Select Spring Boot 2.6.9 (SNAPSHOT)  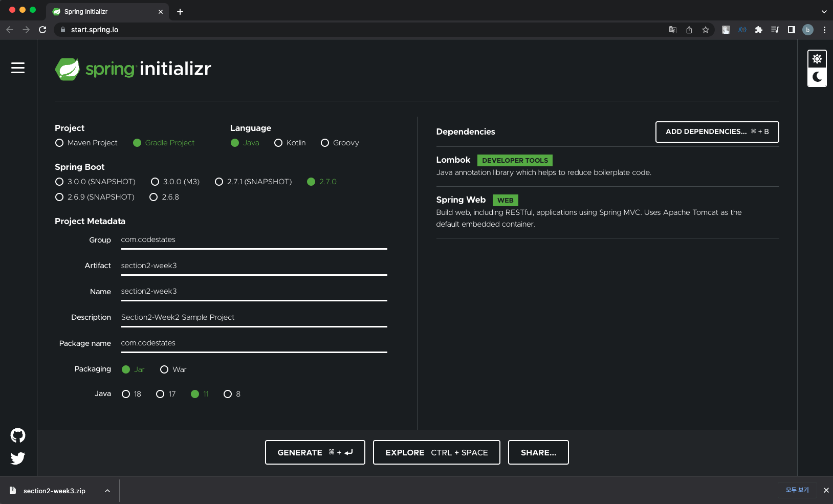(95, 197)
